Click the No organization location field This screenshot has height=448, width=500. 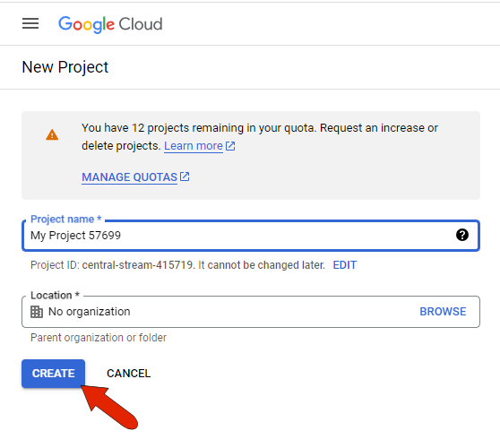pos(251,312)
